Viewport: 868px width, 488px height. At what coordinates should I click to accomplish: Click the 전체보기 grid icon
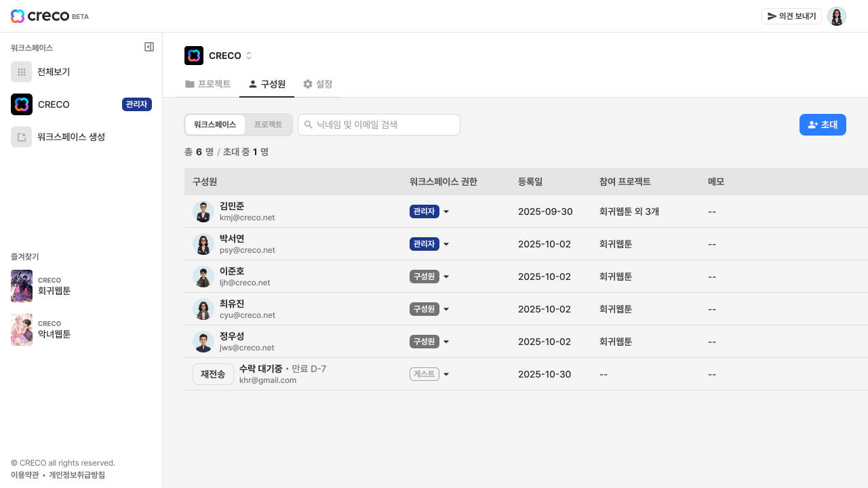[x=21, y=72]
